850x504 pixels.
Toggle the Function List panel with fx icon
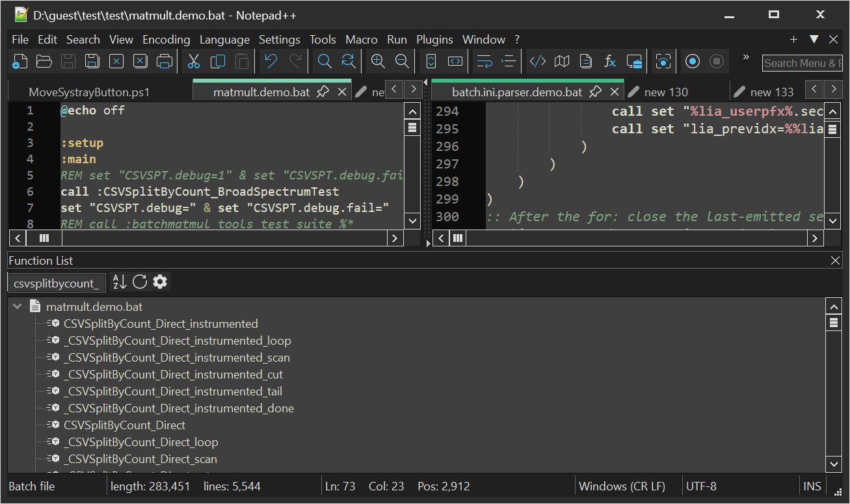coord(610,62)
